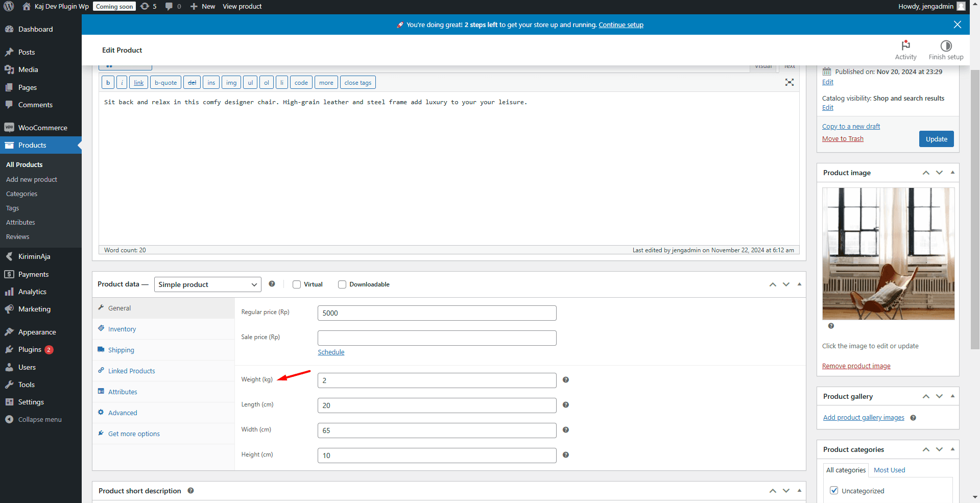The width and height of the screenshot is (980, 503).
Task: Open the Weight field help tooltip
Action: click(x=565, y=380)
